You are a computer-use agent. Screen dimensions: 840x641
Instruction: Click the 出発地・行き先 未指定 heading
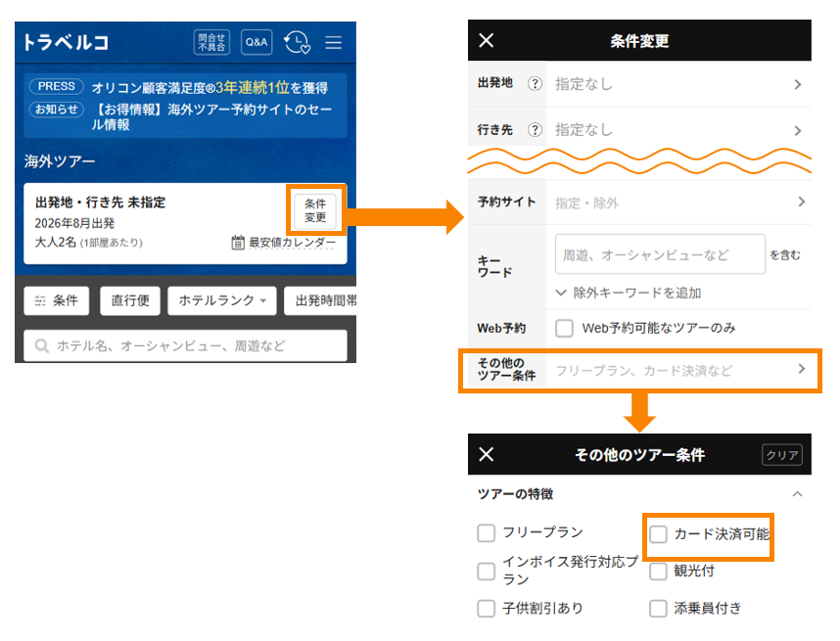[x=100, y=203]
